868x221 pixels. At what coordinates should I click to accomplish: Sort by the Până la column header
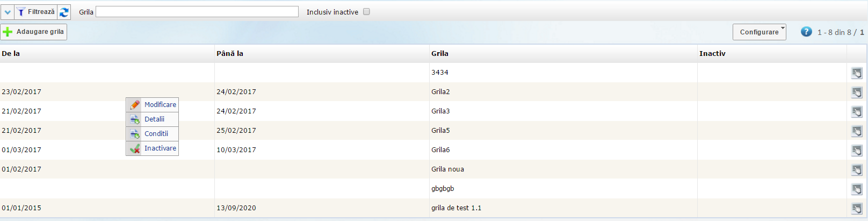tap(230, 54)
